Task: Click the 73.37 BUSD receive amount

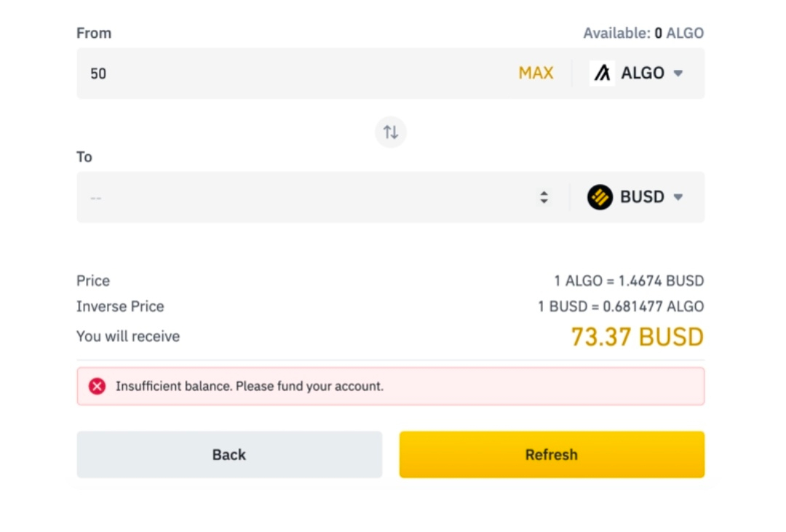Action: [x=637, y=337]
